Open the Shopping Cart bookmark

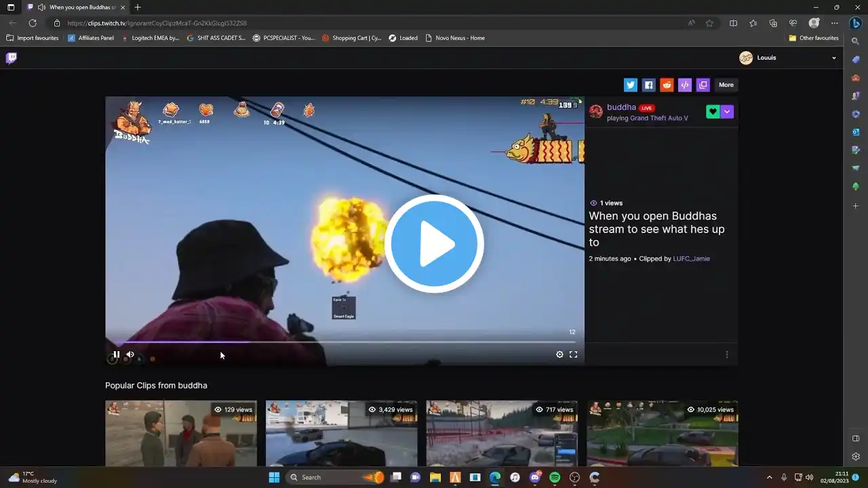[352, 38]
